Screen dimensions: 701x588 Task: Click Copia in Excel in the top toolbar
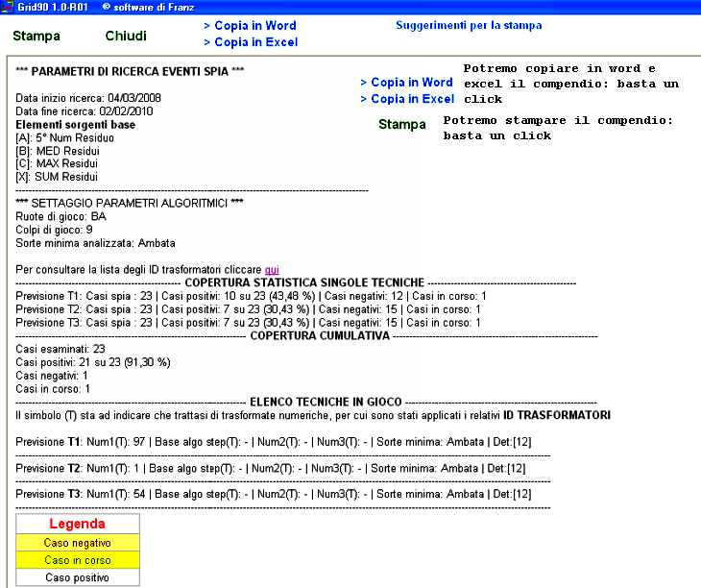click(251, 42)
